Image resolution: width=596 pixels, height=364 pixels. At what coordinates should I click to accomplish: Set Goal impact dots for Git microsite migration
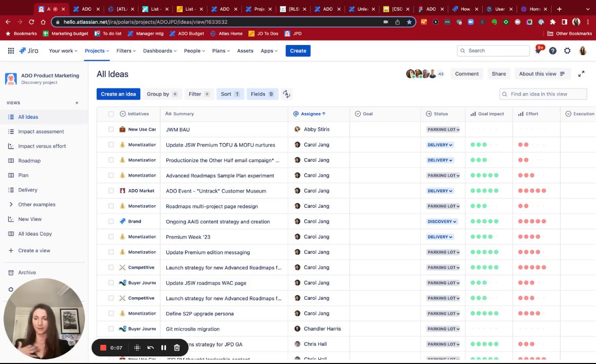click(x=484, y=329)
